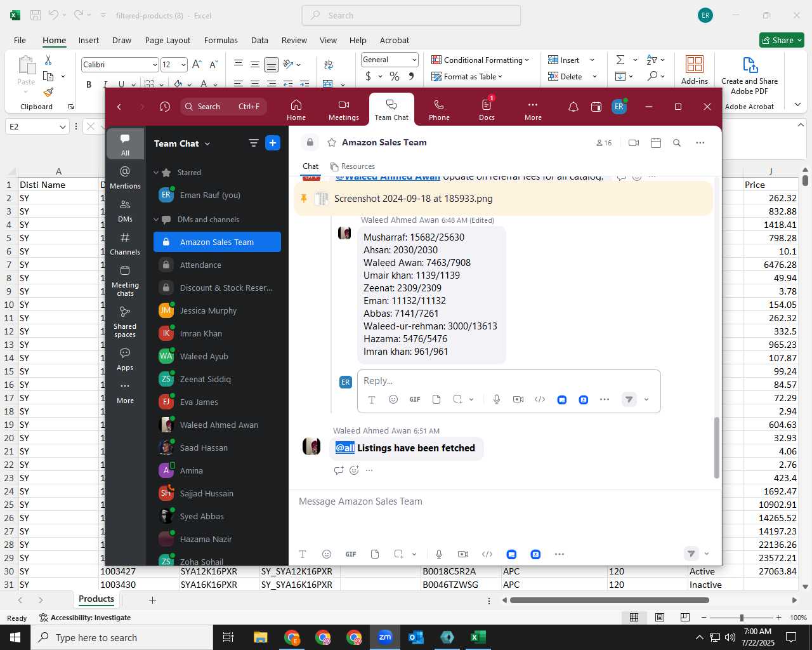The image size is (812, 650).
Task: Open Outlook from Windows taskbar
Action: (x=416, y=637)
